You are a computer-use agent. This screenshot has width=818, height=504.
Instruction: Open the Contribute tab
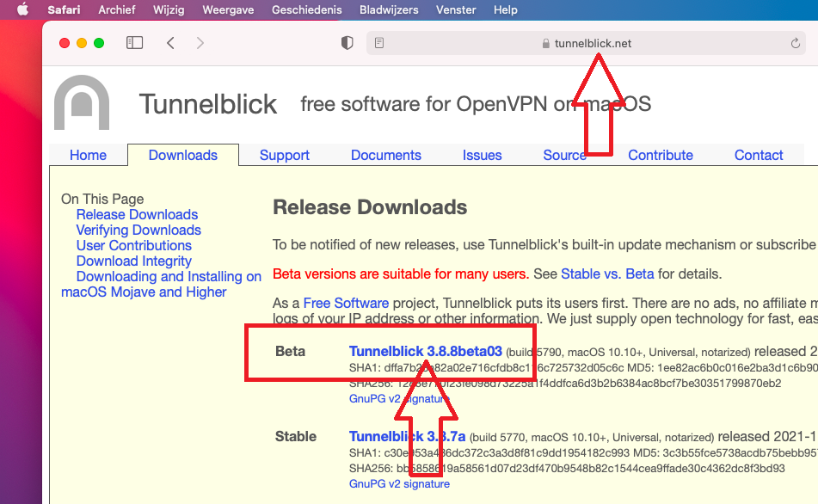click(x=661, y=155)
